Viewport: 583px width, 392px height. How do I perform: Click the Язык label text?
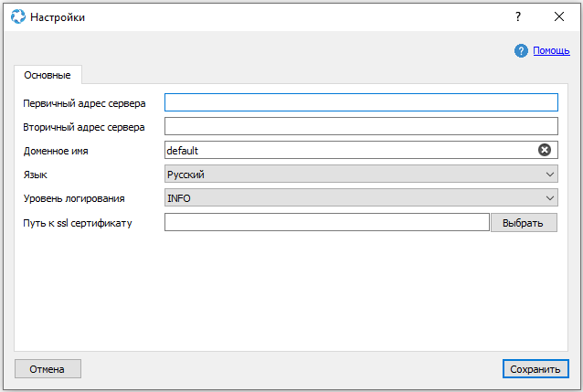(x=35, y=174)
